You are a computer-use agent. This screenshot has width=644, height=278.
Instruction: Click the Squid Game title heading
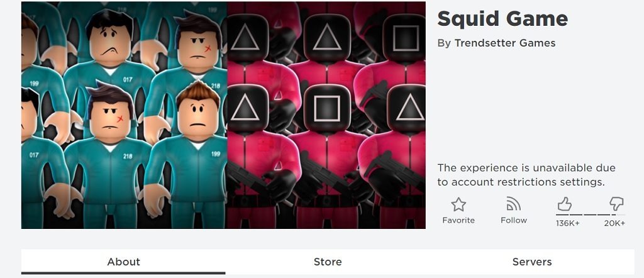click(x=502, y=18)
